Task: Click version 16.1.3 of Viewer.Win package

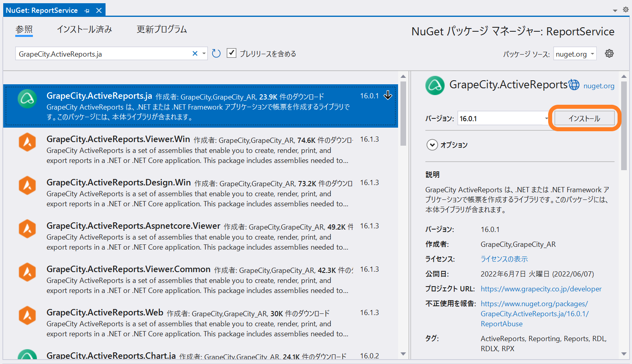Action: tap(370, 139)
